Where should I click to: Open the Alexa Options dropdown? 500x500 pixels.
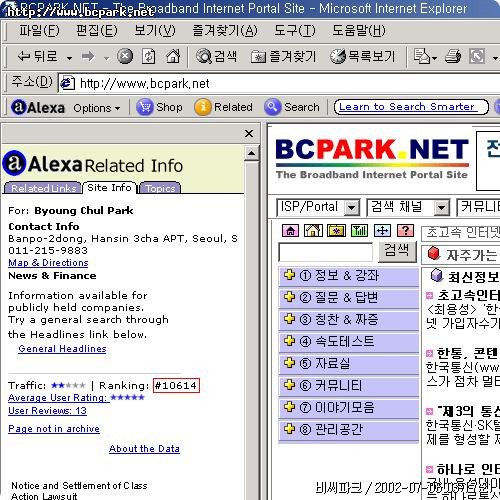(97, 108)
